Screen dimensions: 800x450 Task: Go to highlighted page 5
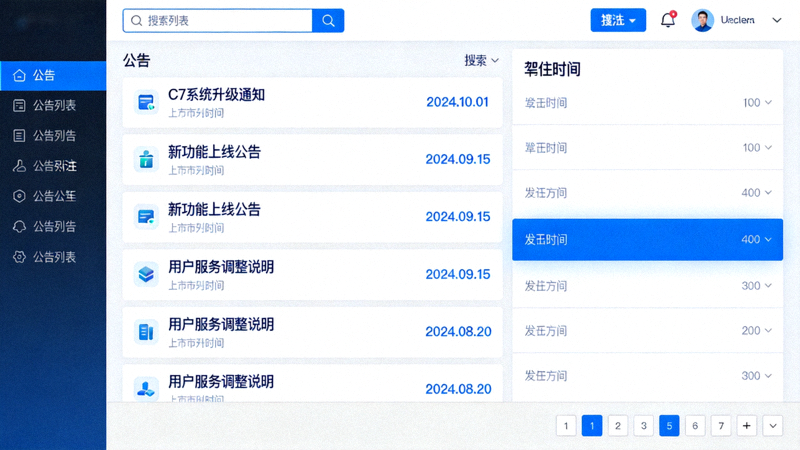point(669,426)
